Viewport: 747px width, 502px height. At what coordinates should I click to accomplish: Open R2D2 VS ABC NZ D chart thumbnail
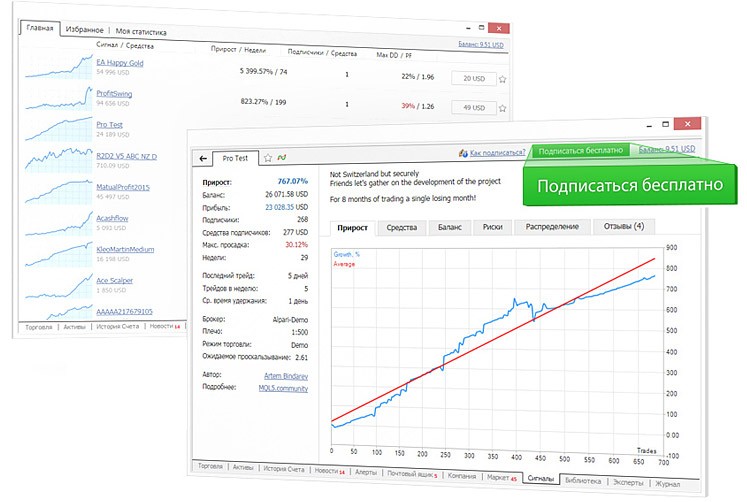coord(59,160)
